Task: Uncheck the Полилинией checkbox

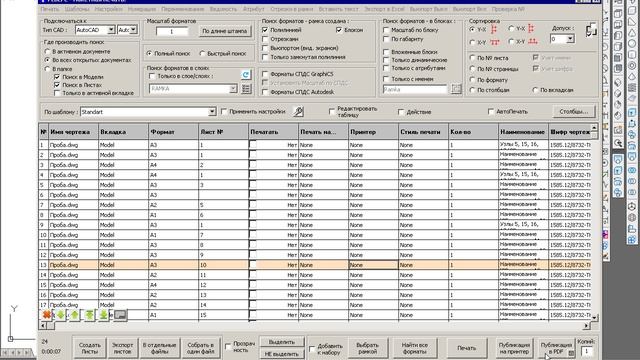Action: coord(265,30)
